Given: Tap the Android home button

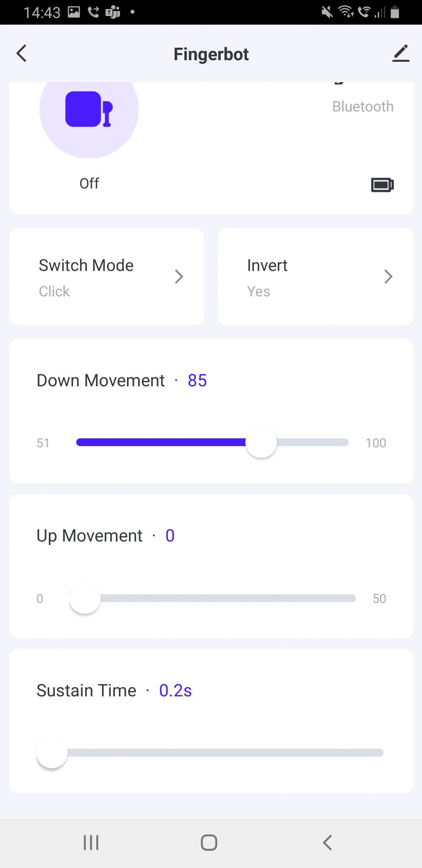Looking at the screenshot, I should pyautogui.click(x=209, y=843).
